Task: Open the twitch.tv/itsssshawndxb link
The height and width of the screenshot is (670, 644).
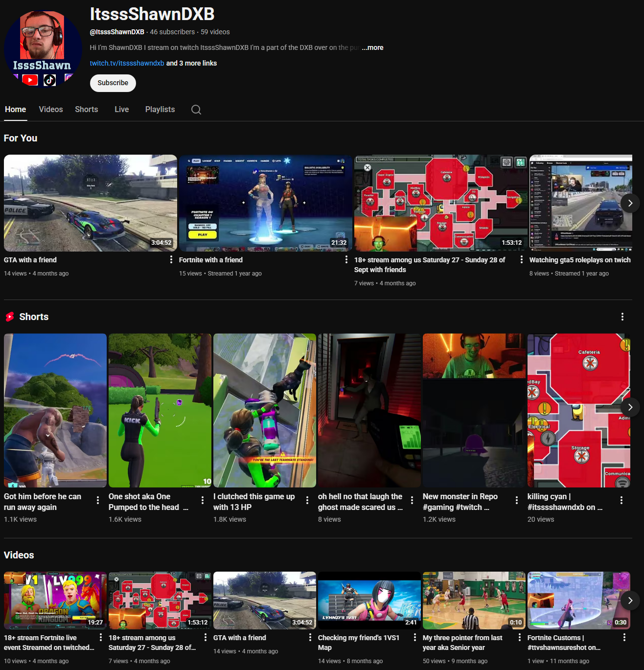Action: click(127, 63)
